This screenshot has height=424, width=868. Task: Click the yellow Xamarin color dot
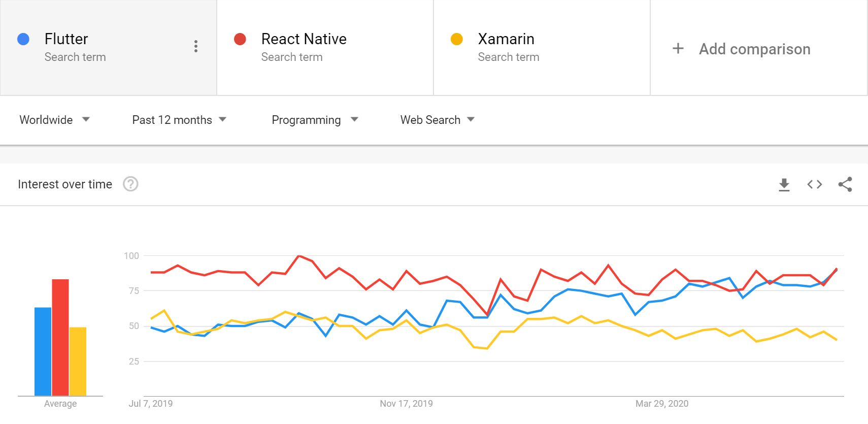457,39
